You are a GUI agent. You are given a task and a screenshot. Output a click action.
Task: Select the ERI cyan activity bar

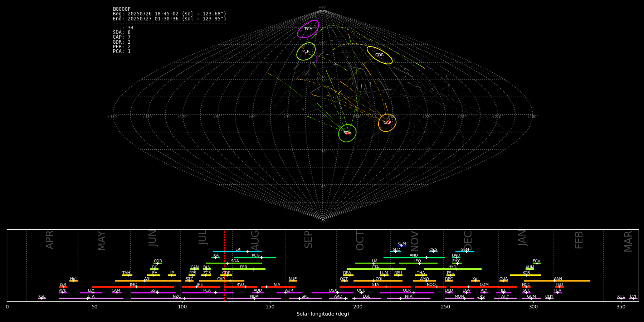(x=238, y=252)
